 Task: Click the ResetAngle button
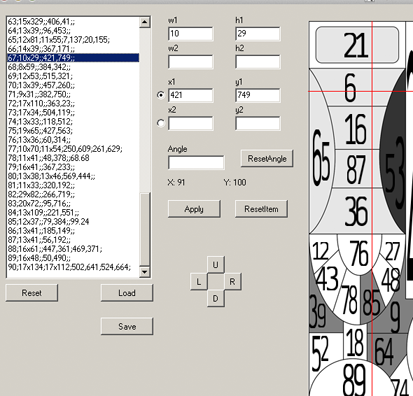pos(267,159)
